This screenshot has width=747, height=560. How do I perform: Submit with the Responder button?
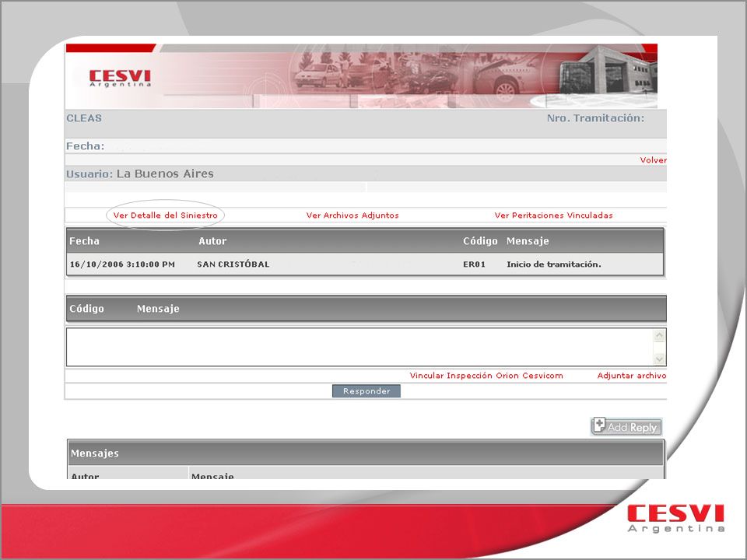pyautogui.click(x=366, y=391)
